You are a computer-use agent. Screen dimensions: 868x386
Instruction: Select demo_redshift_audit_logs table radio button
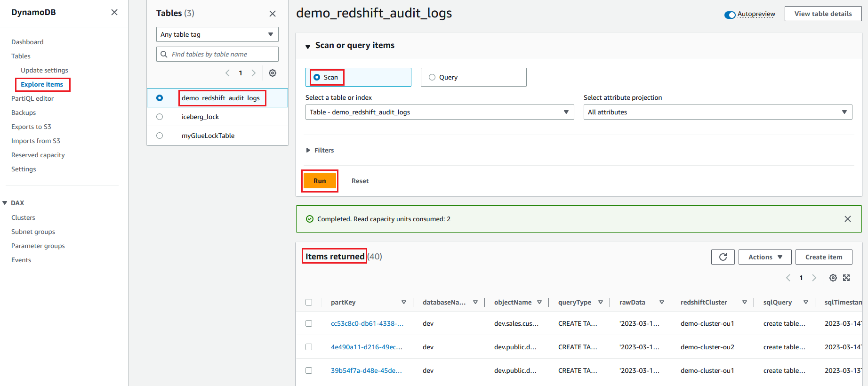pos(160,98)
